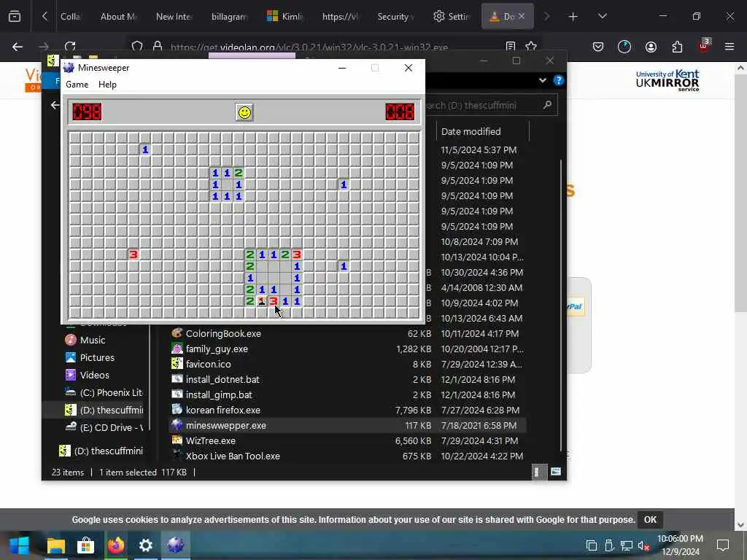747x560 pixels.
Task: Click the lone red 3 cell on the left
Action: click(133, 254)
